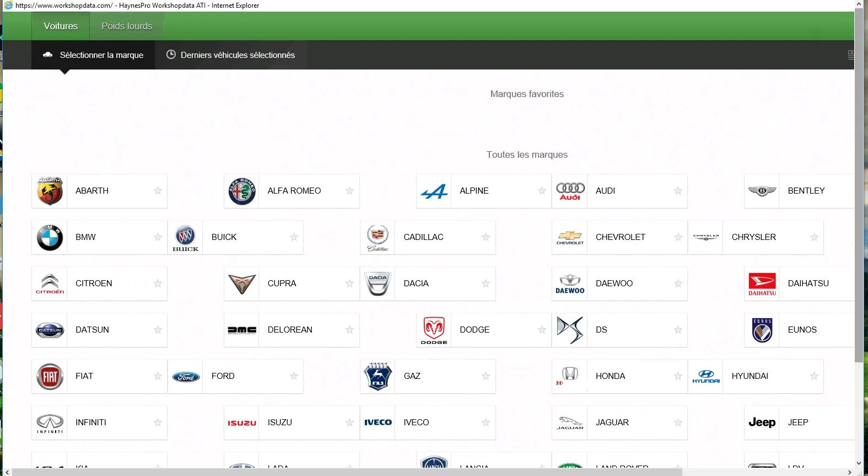Click the vertical scrollbar down arrow

coord(859,463)
